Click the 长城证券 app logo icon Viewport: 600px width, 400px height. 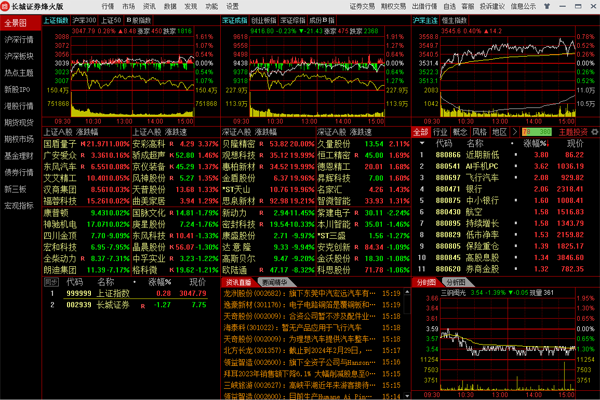[5, 7]
